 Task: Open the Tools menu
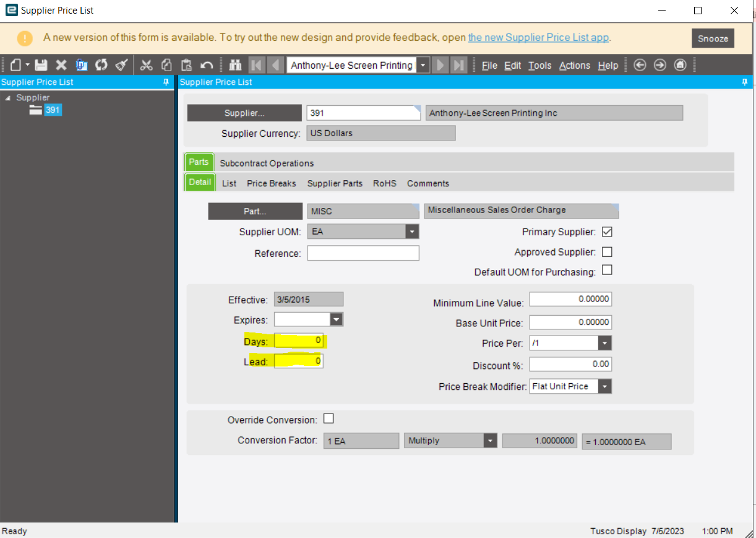tap(539, 65)
